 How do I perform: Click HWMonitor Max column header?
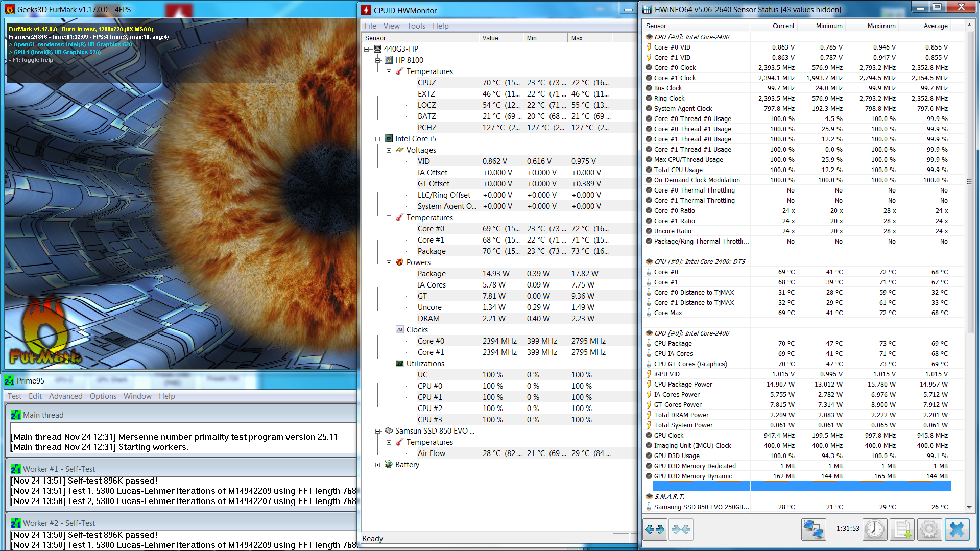click(x=590, y=38)
